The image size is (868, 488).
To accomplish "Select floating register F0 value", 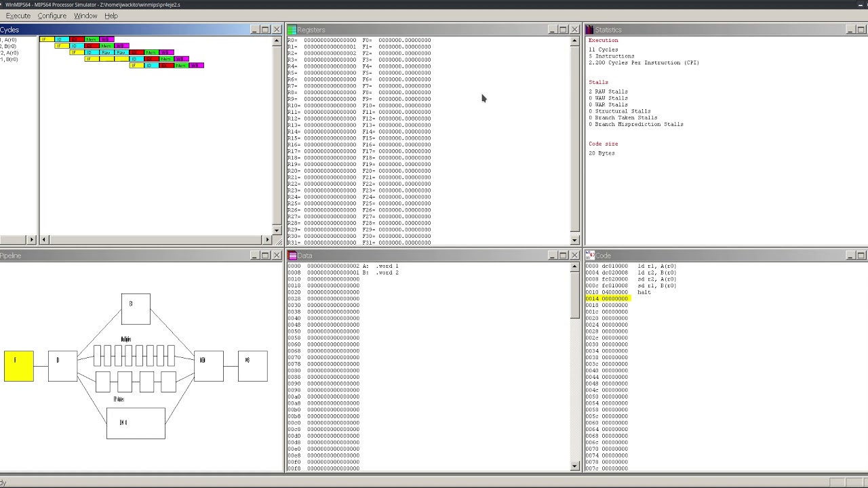I will [x=404, y=40].
